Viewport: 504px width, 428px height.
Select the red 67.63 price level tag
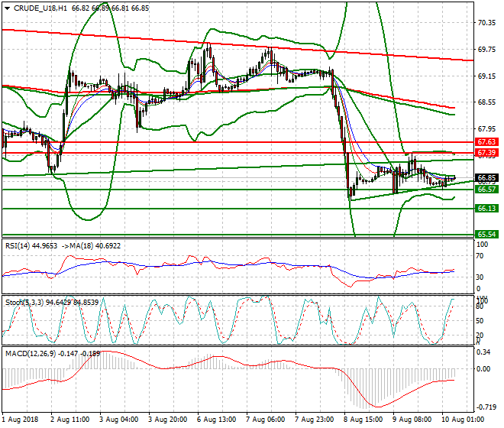[486, 142]
